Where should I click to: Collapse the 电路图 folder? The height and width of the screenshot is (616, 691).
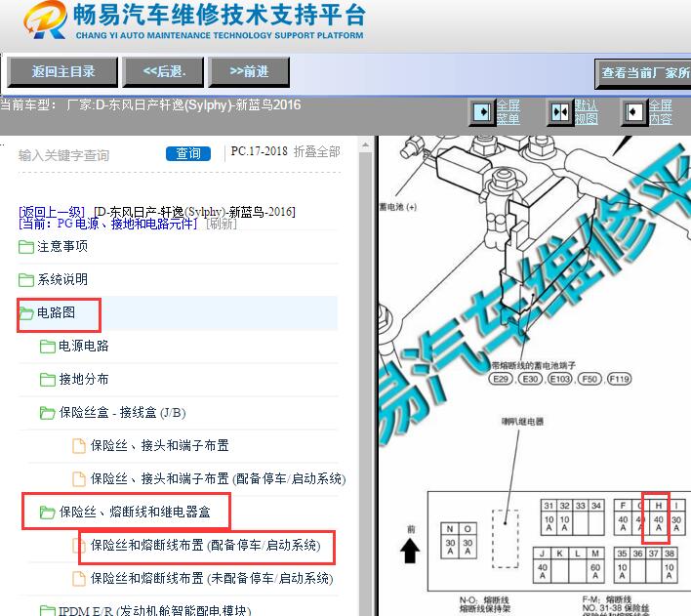56,312
